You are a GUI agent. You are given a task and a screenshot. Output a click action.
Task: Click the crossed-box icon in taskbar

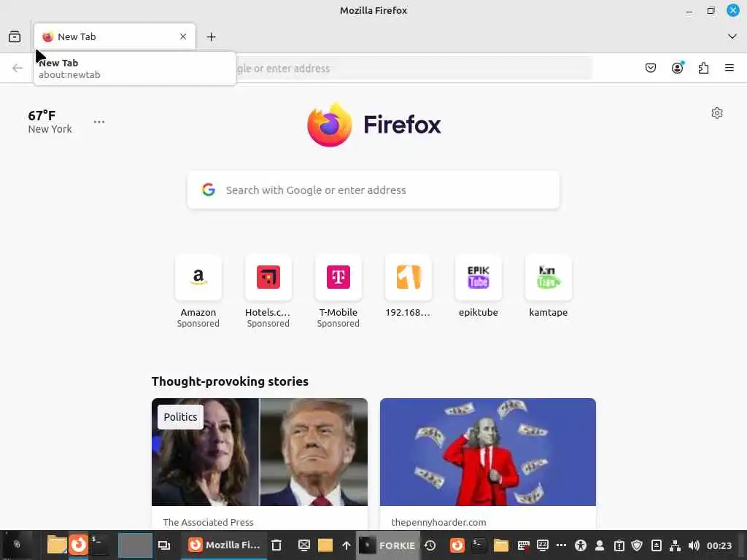coord(304,545)
